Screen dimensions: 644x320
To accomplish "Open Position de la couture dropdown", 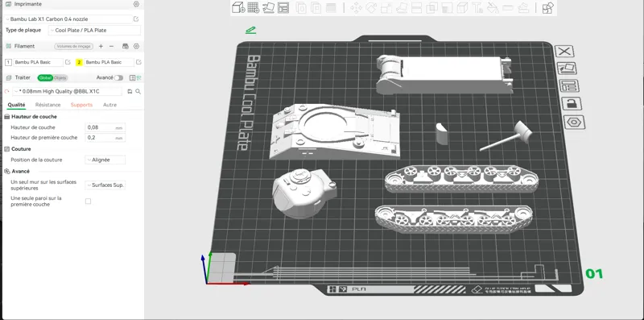I will 105,160.
